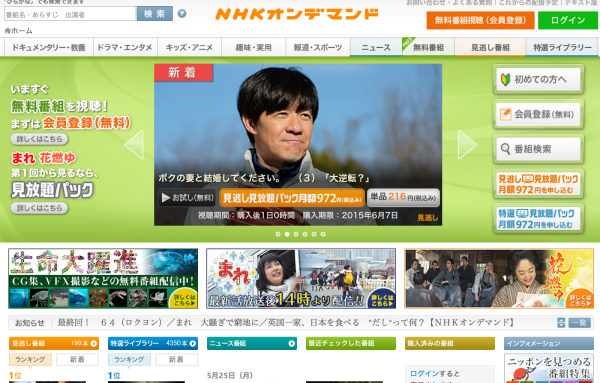
Task: Click the arrow icon on 特選ライブラリー 4350本 header
Action: point(192,344)
